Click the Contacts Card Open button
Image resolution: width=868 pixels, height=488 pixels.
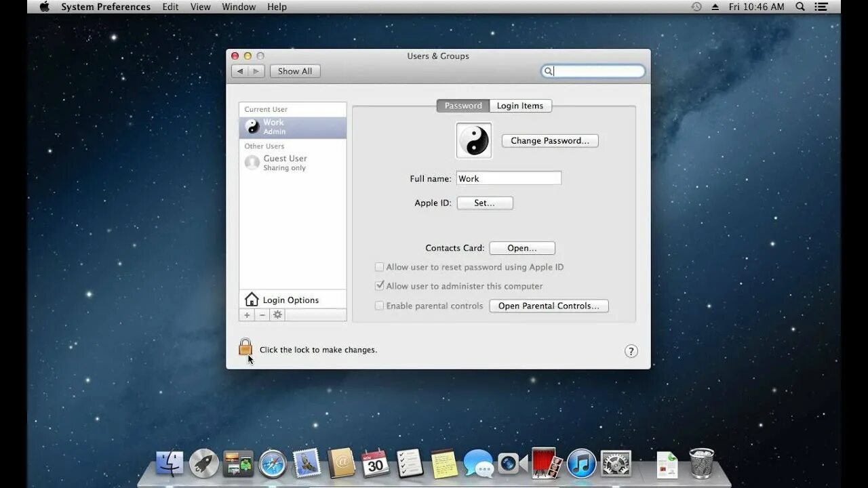point(522,248)
